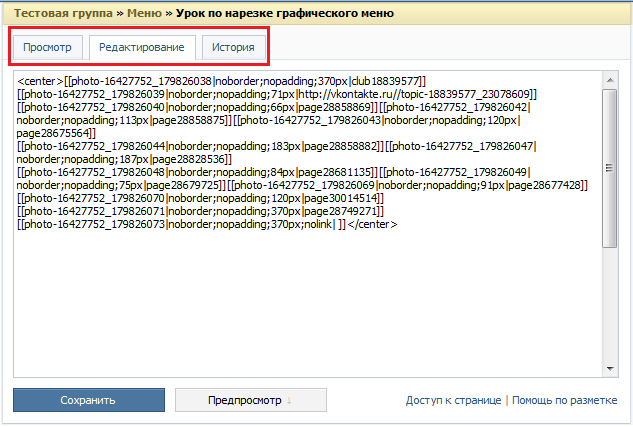Open the Доступ к странице link
The width and height of the screenshot is (633, 427).
(x=453, y=400)
